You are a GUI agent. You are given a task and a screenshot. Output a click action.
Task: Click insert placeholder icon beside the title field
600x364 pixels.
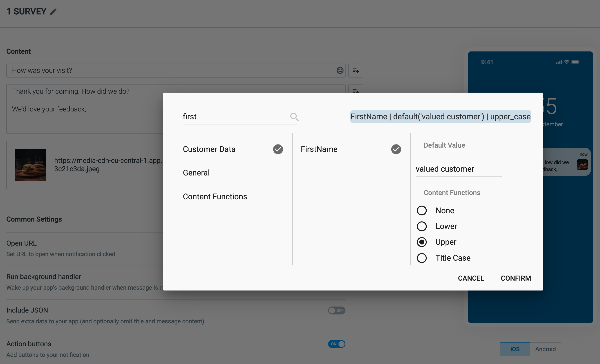(x=356, y=71)
